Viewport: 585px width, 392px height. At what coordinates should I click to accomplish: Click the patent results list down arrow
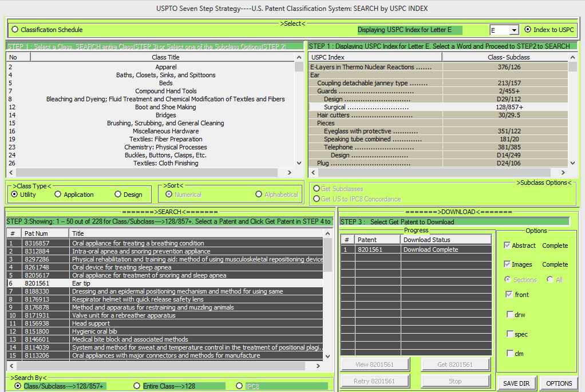pyautogui.click(x=327, y=356)
